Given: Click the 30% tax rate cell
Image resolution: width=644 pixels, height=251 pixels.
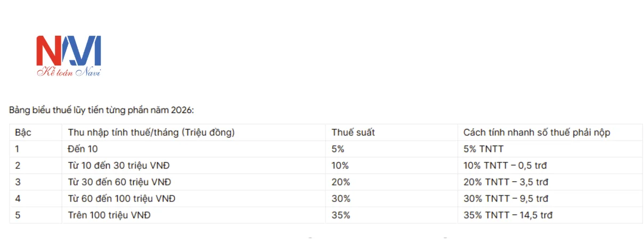Looking at the screenshot, I should [340, 199].
